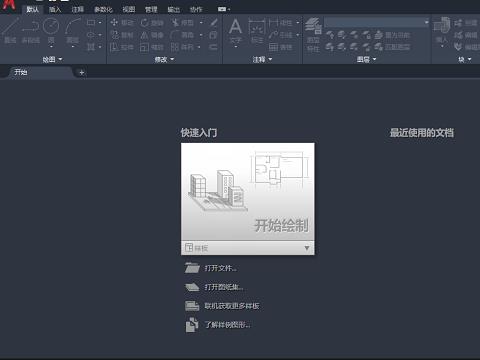Select the Dimension (标注) tool
The height and width of the screenshot is (360, 480).
click(257, 31)
